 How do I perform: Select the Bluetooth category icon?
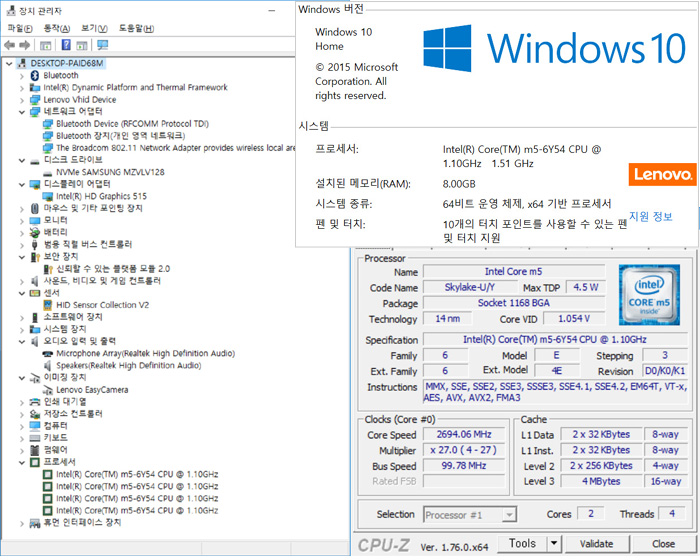(35, 75)
